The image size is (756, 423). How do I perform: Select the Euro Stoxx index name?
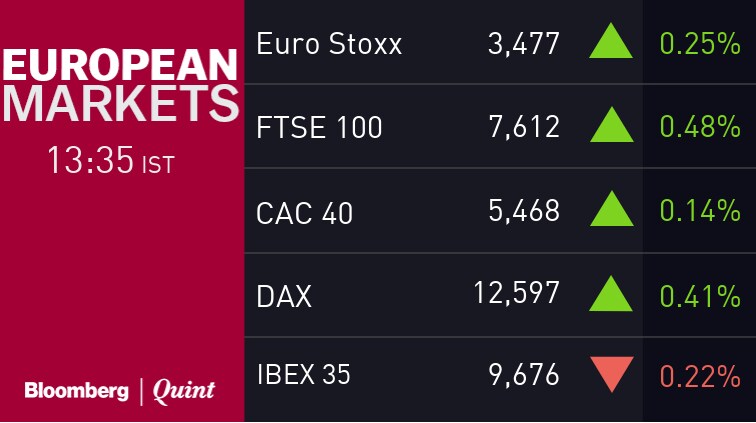coord(329,44)
